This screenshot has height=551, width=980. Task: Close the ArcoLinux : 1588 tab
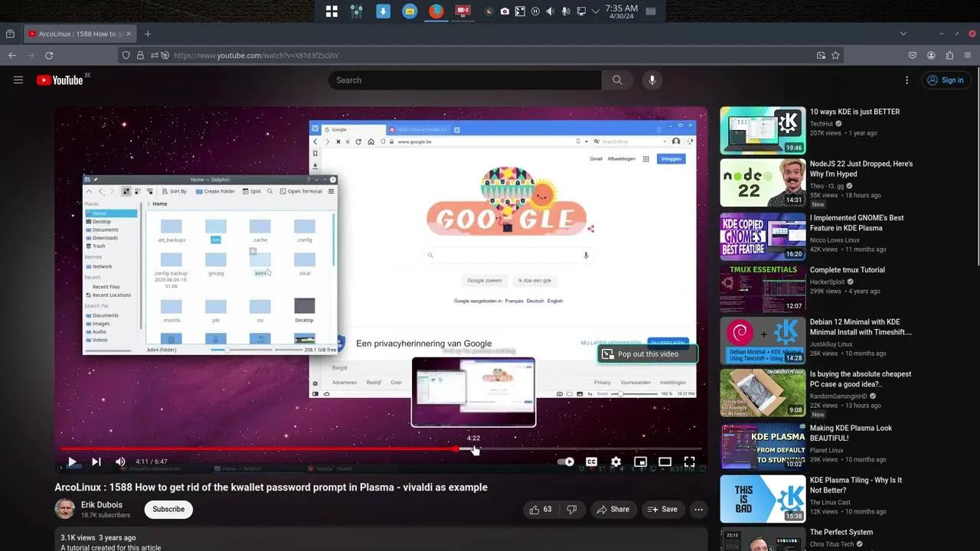[x=129, y=34]
